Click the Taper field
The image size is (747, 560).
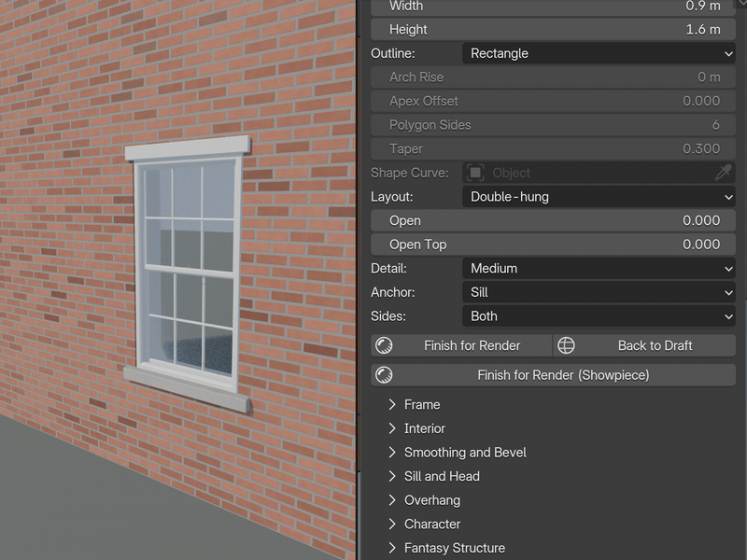(x=553, y=148)
